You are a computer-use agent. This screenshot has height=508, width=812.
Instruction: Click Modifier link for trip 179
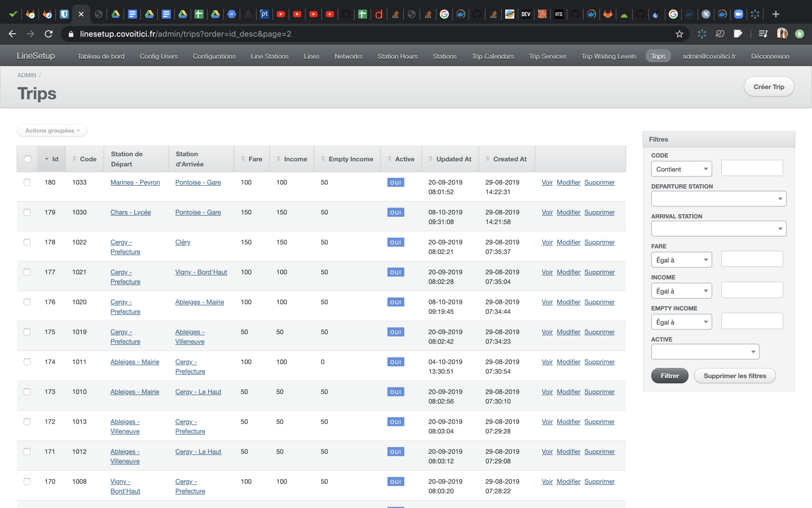[568, 212]
